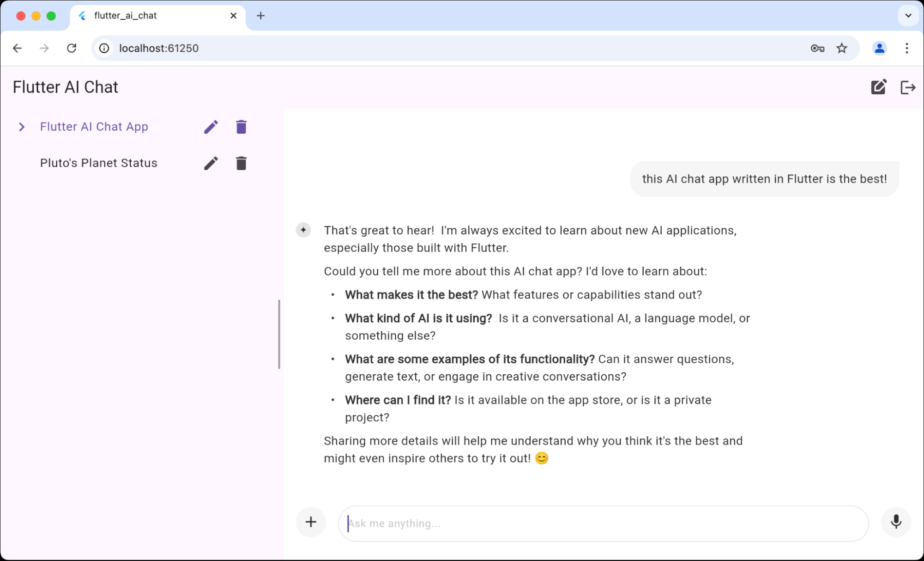Click the Flutter AI Chat app title

pos(66,87)
